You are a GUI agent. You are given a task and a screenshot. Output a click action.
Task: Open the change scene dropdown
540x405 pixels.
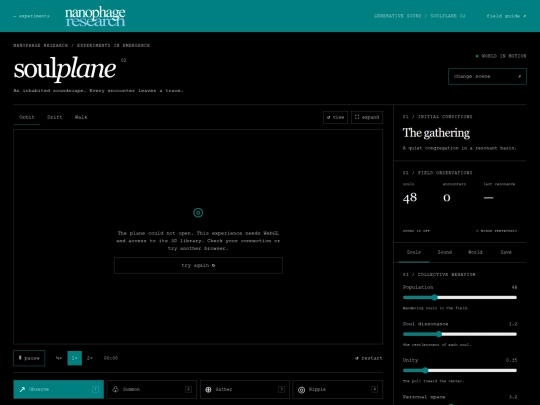tap(487, 76)
